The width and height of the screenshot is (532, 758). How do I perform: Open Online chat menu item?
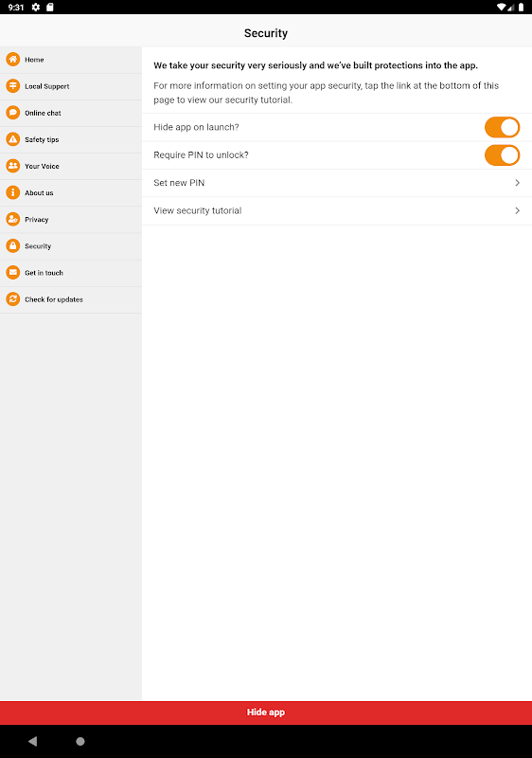[71, 113]
